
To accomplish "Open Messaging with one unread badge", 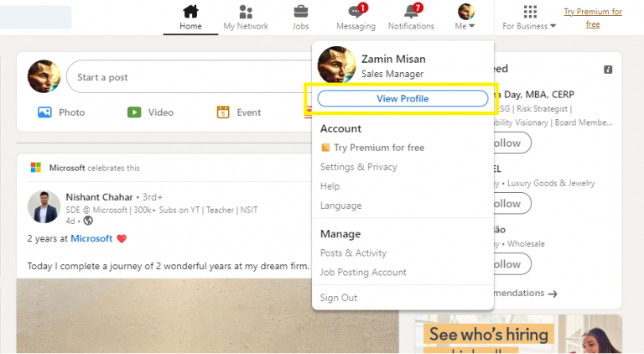I will (356, 12).
